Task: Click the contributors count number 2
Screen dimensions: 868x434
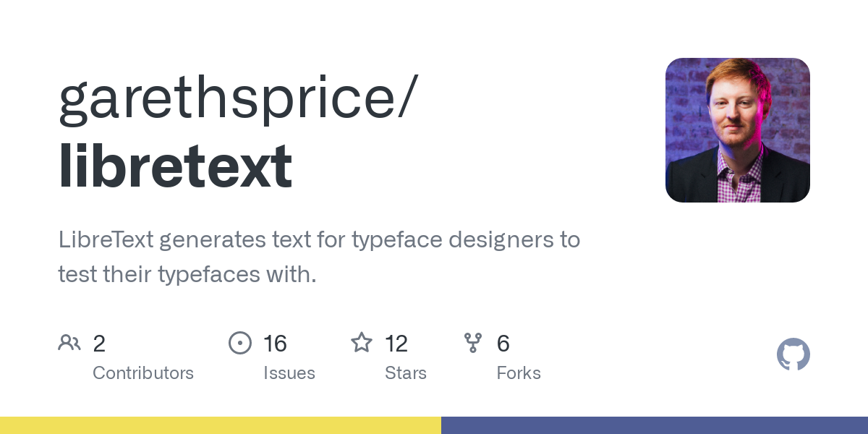Action: (x=99, y=344)
